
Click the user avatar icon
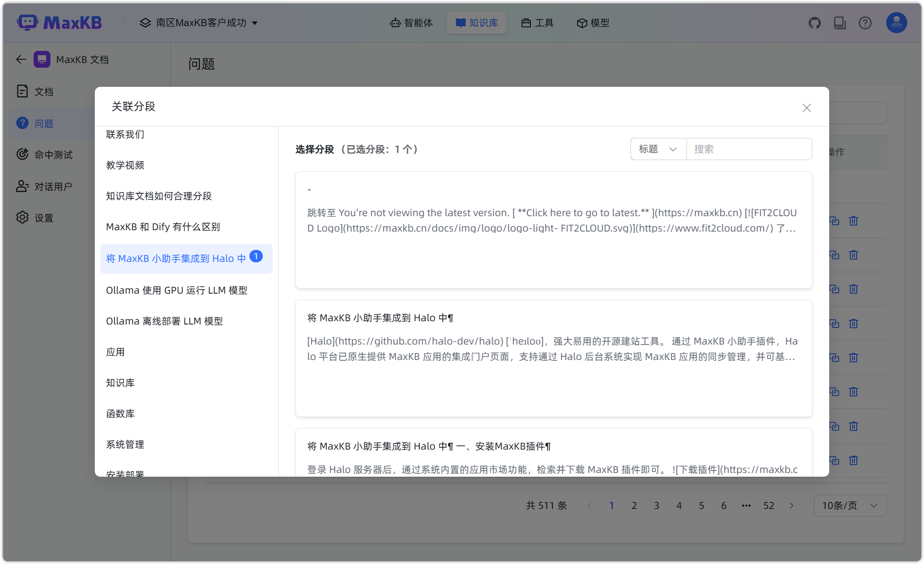click(x=896, y=22)
